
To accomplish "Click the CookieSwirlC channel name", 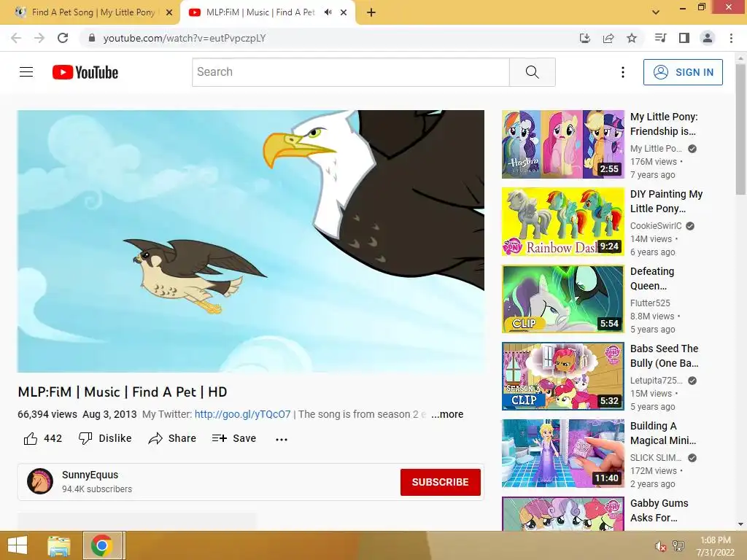I will tap(656, 226).
